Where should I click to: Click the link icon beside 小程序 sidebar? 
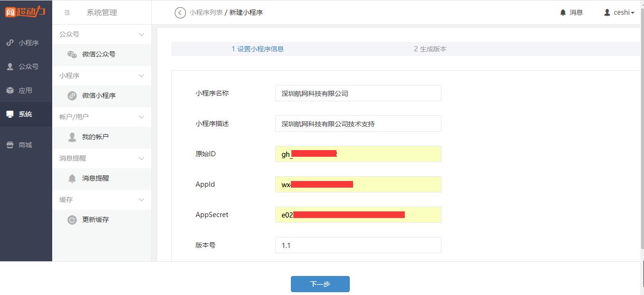pos(10,43)
